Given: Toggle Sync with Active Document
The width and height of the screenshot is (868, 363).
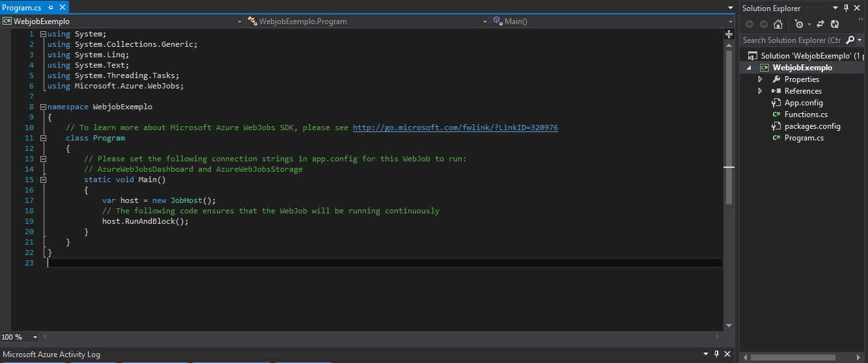Looking at the screenshot, I should tap(820, 24).
